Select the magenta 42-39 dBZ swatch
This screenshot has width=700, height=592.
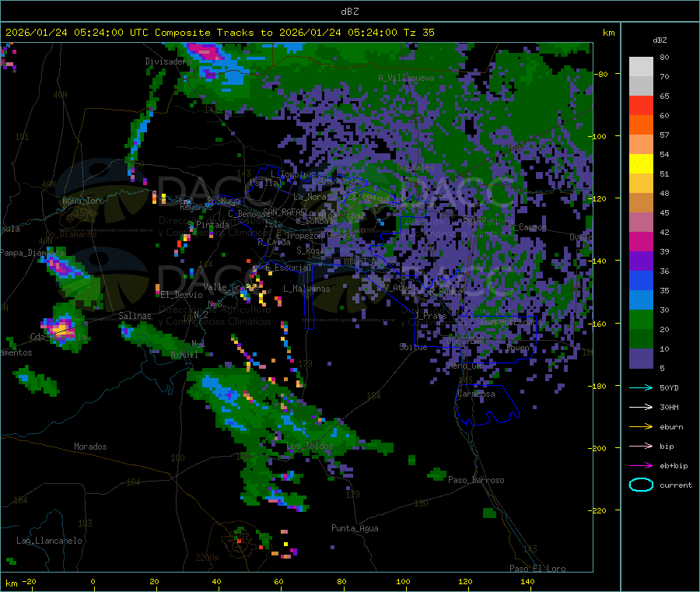pos(641,241)
